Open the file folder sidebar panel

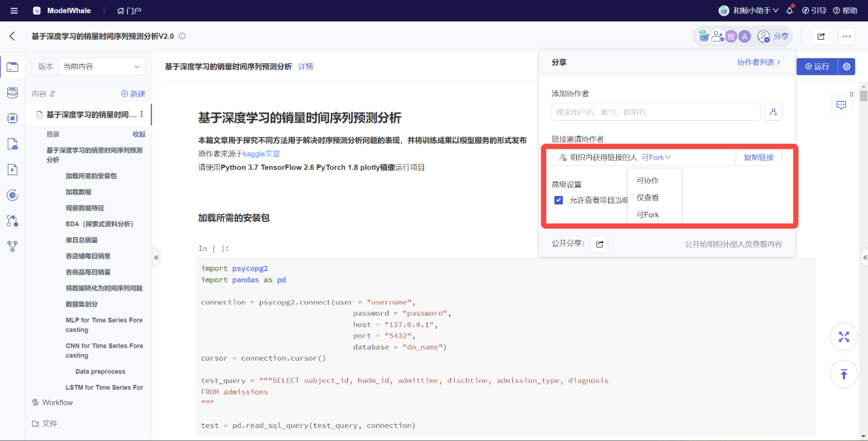pyautogui.click(x=12, y=67)
